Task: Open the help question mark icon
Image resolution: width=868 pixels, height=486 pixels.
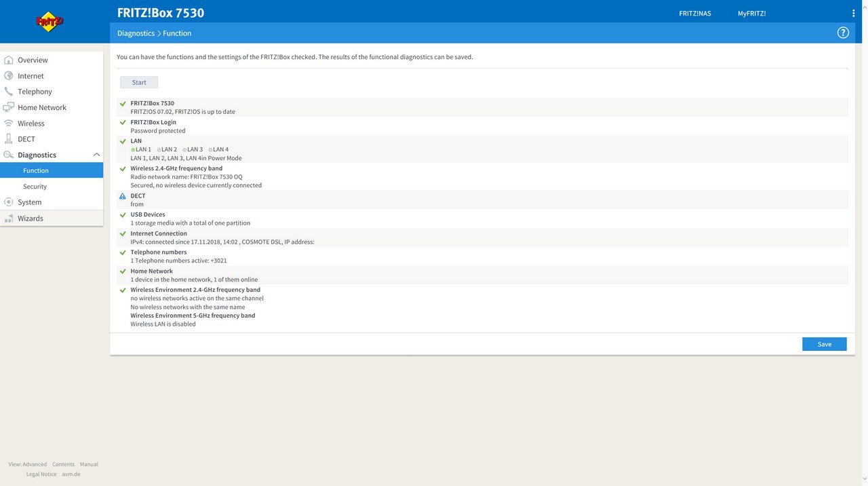Action: [x=843, y=33]
